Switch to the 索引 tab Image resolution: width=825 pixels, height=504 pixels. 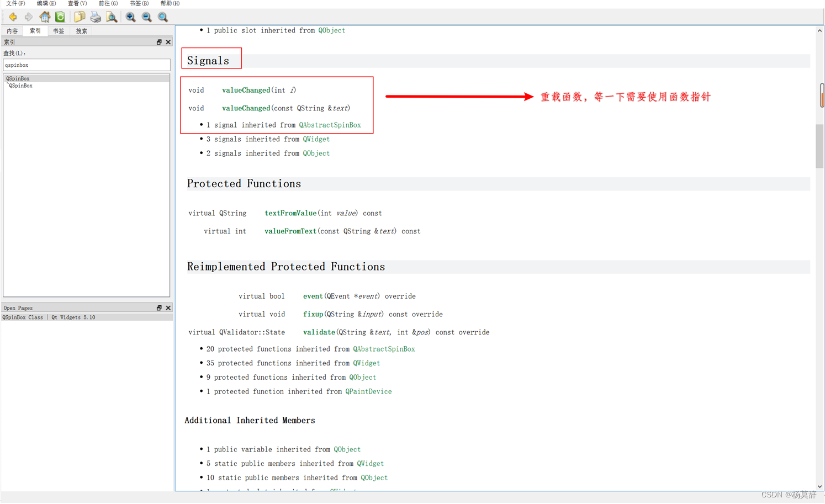coord(35,31)
